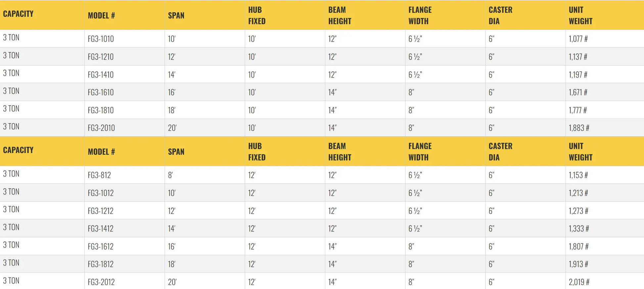This screenshot has height=289, width=644.
Task: Select the FG3-1210 model cell
Action: 101,57
